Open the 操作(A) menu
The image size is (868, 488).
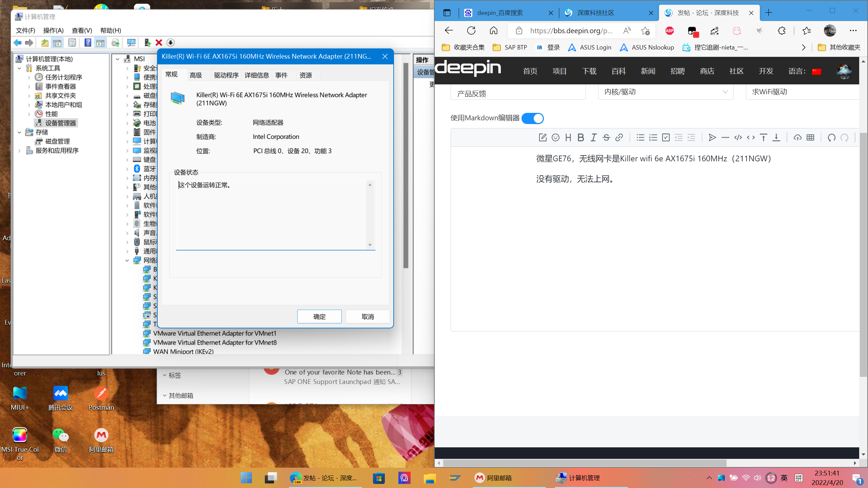[53, 30]
